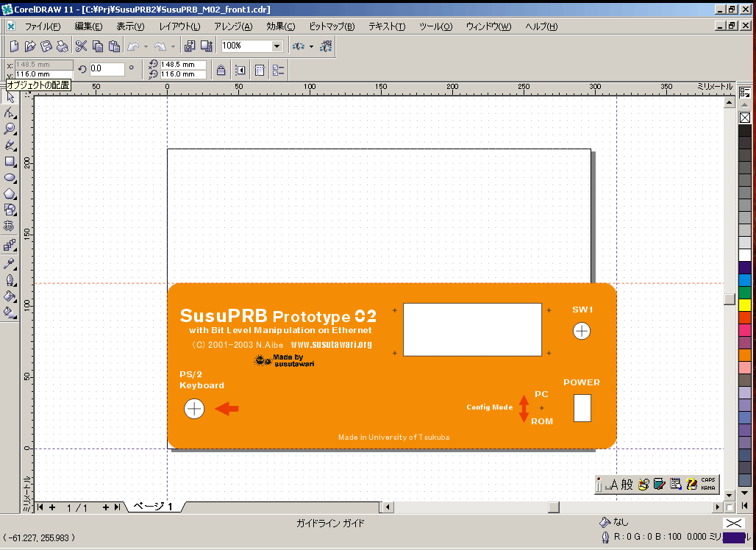The height and width of the screenshot is (550, 756).
Task: Go to the first page
Action: (x=40, y=507)
